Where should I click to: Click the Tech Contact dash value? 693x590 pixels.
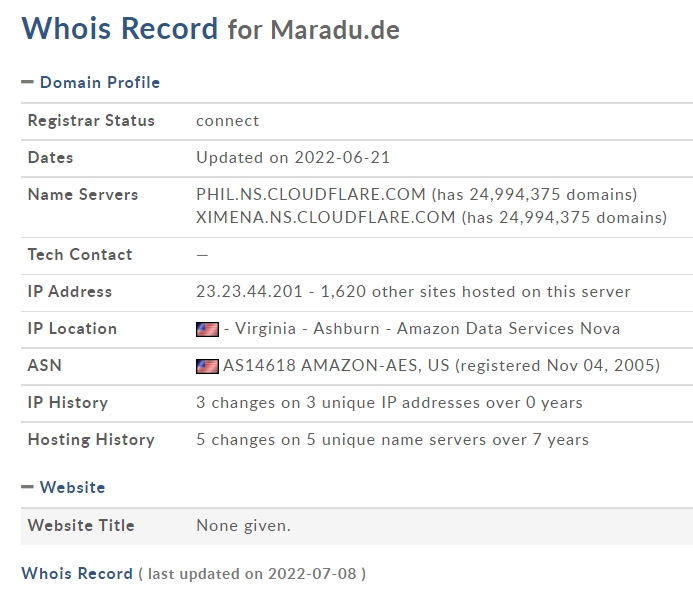202,255
